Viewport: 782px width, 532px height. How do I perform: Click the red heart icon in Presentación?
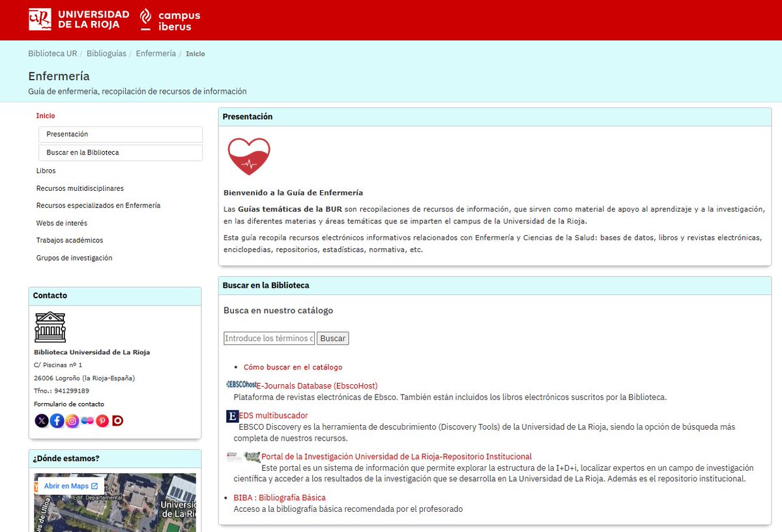pyautogui.click(x=249, y=156)
